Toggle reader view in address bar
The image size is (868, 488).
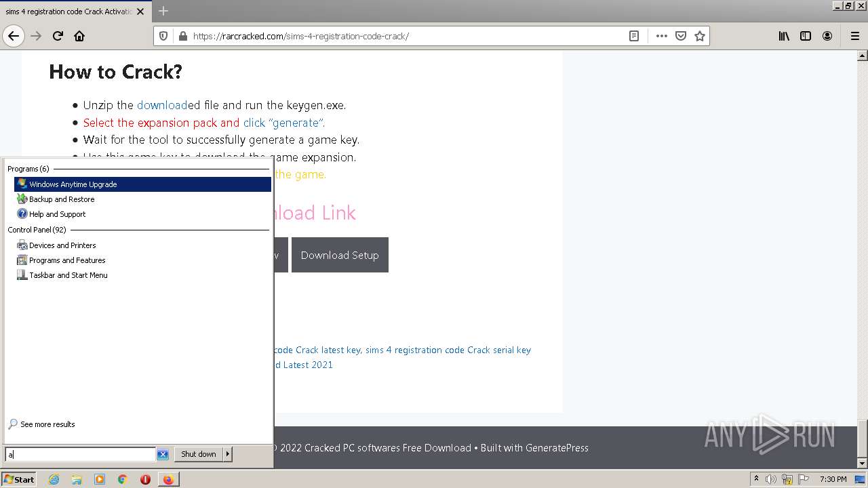pyautogui.click(x=634, y=36)
